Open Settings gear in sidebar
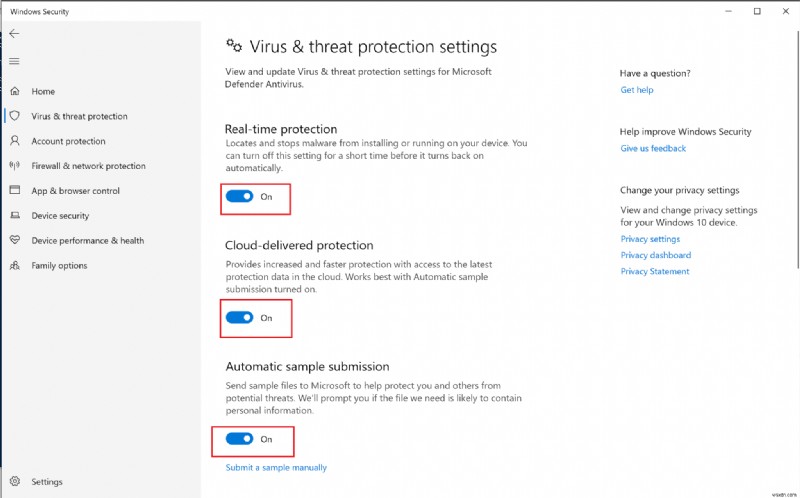The image size is (800, 498). pos(14,482)
